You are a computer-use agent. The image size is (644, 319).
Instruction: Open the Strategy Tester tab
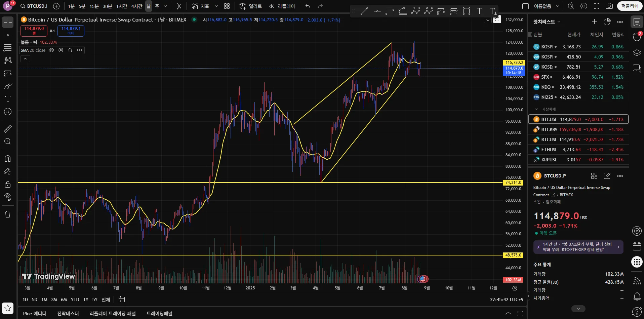[x=68, y=314]
